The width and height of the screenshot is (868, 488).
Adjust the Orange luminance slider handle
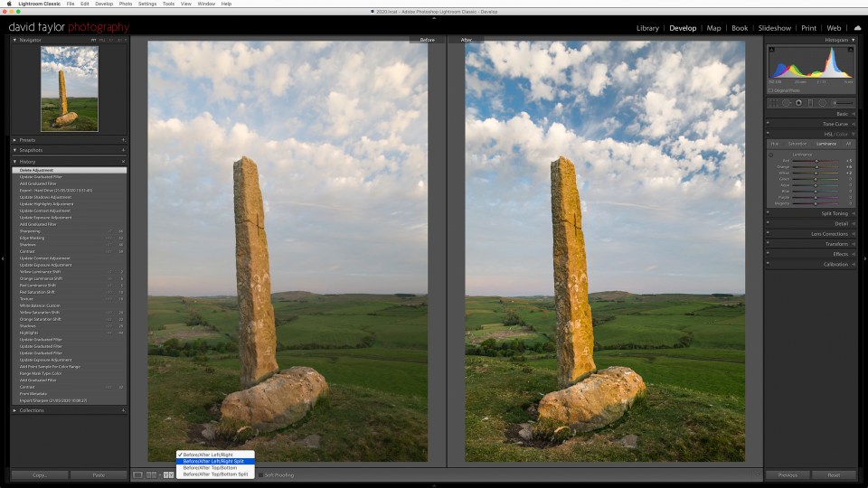[816, 167]
